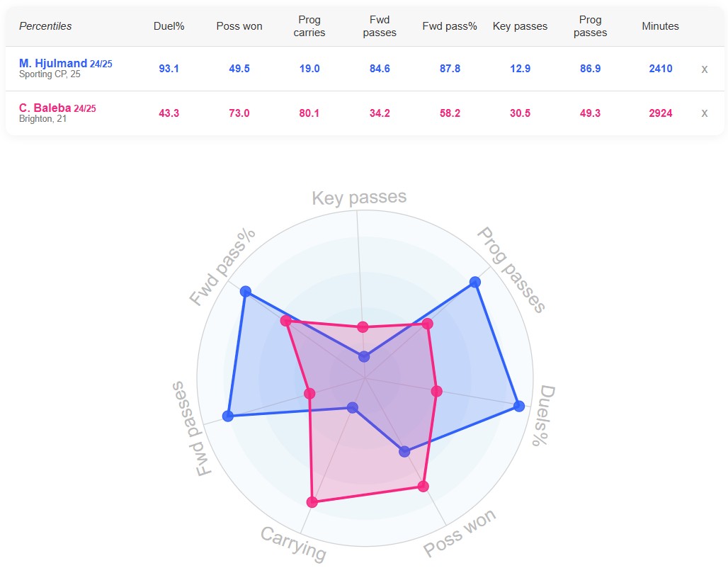Click Hjulmand's blue Fwd pass% radar point
Viewport: 728px width, 568px height.
[x=246, y=291]
